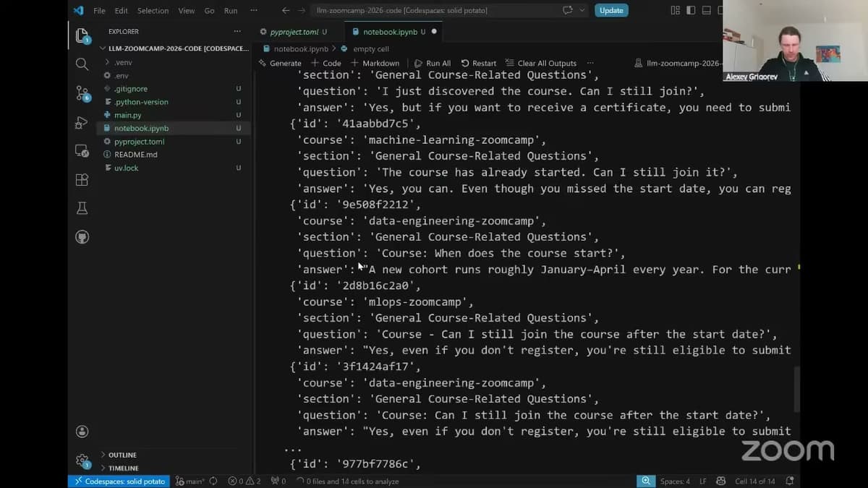The width and height of the screenshot is (868, 488).
Task: Open the Selection menu
Action: pos(153,10)
